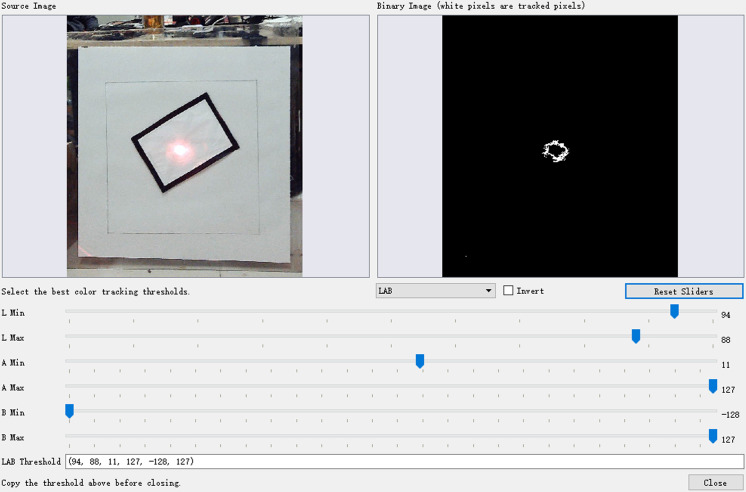This screenshot has width=746, height=492.
Task: Click the Reset Sliders button
Action: point(684,291)
